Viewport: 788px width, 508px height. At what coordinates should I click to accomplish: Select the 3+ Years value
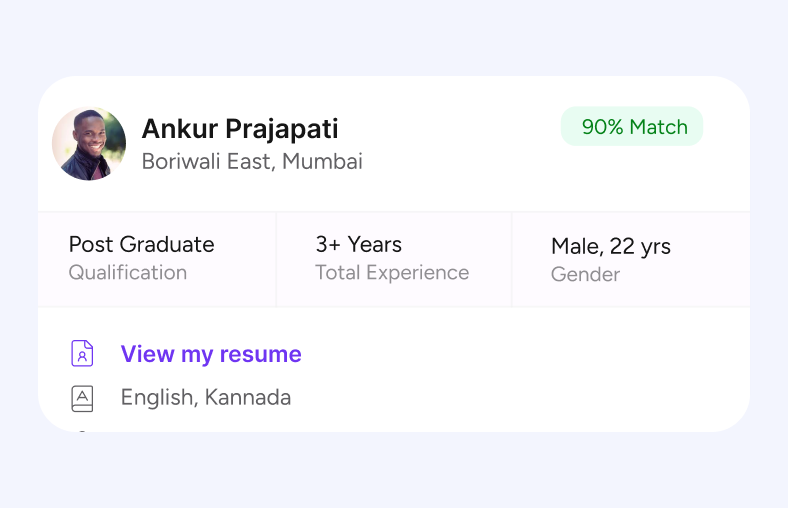358,244
